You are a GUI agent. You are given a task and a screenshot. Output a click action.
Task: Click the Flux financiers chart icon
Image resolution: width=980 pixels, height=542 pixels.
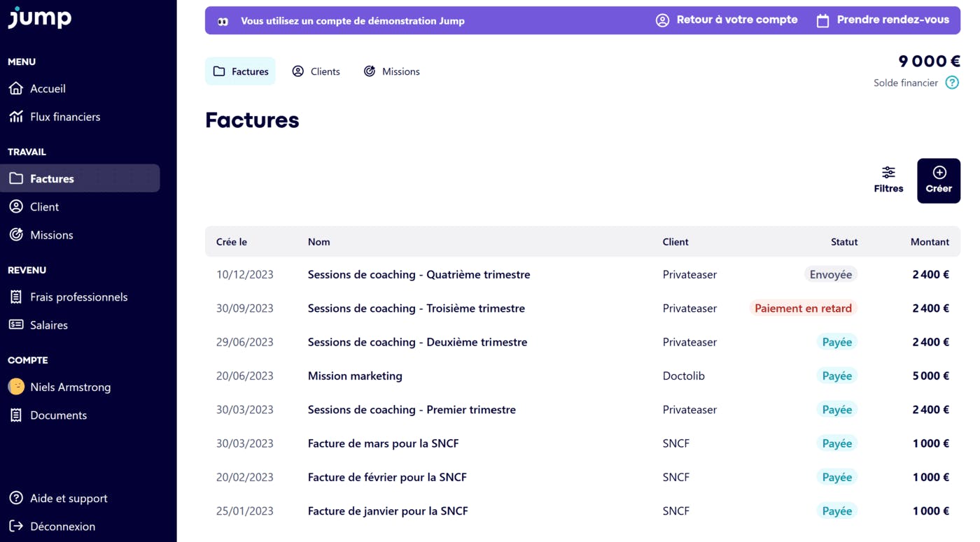coord(16,117)
